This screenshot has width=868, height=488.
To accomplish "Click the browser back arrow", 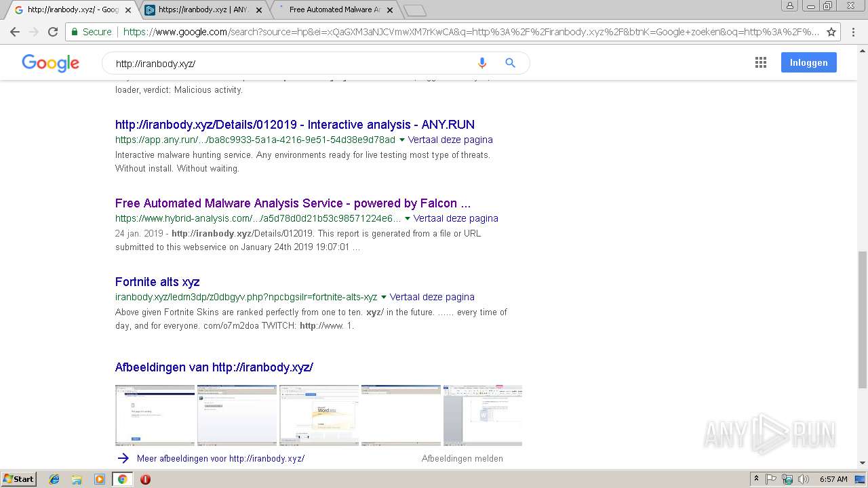I will (x=15, y=32).
